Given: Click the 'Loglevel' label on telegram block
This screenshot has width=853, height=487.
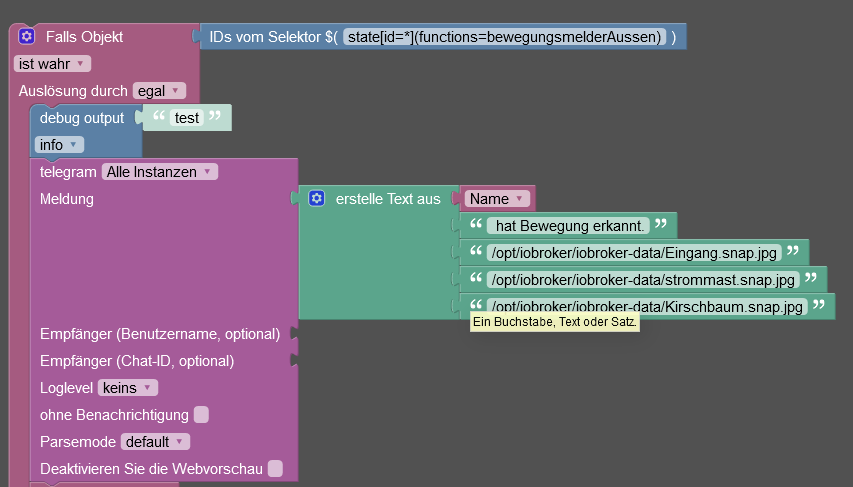Looking at the screenshot, I should pos(66,388).
